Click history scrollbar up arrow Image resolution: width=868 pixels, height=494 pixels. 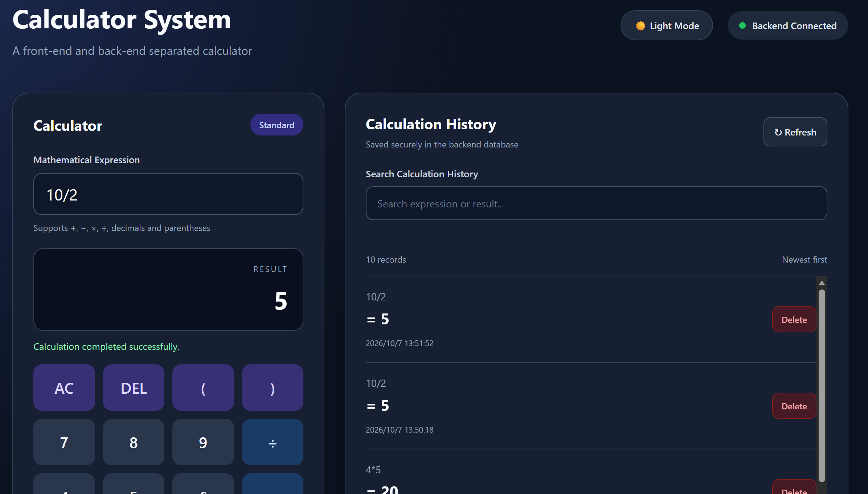click(x=822, y=283)
